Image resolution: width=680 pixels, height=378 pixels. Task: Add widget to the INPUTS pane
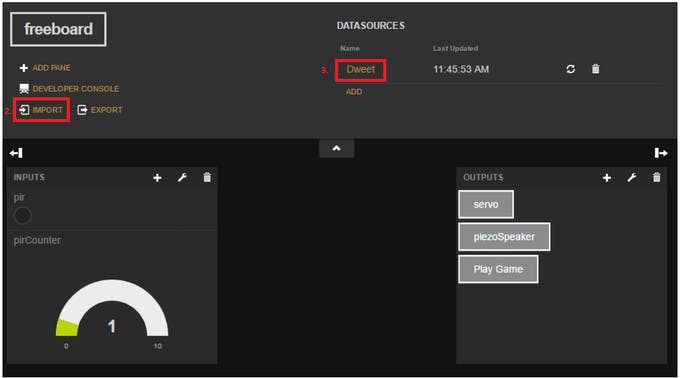[x=157, y=178]
